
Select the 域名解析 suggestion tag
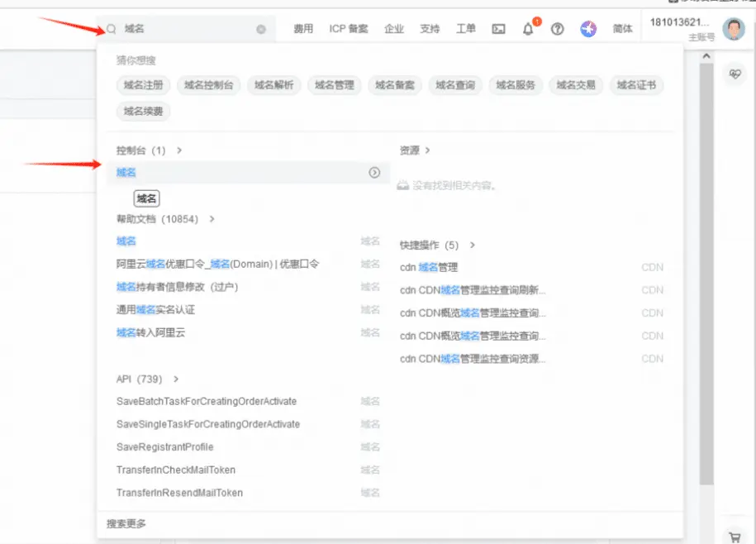273,85
